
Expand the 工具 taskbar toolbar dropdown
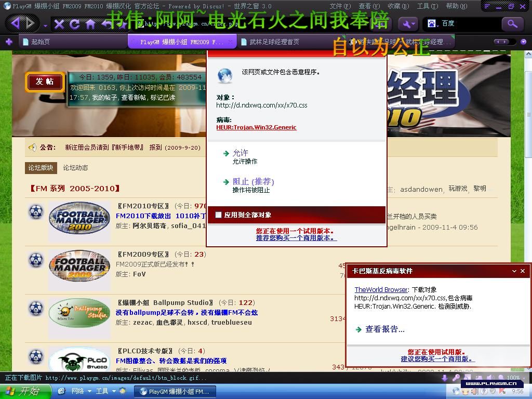pos(114,391)
